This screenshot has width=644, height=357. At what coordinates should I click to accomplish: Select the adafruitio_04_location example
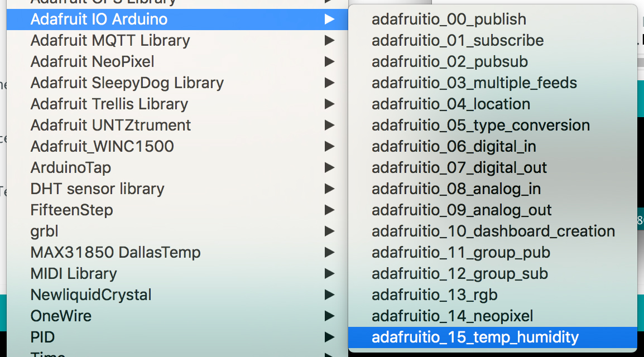pos(451,104)
